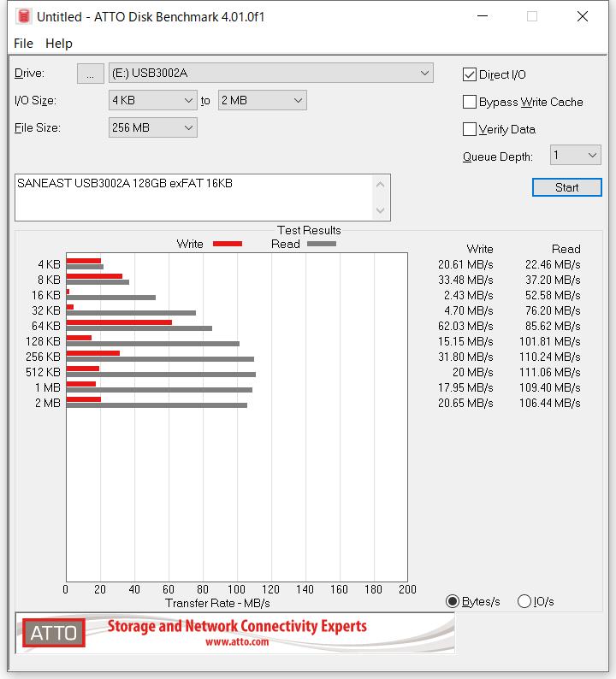The width and height of the screenshot is (616, 679).
Task: Open the www.atto.com link in the banner
Action: [237, 641]
